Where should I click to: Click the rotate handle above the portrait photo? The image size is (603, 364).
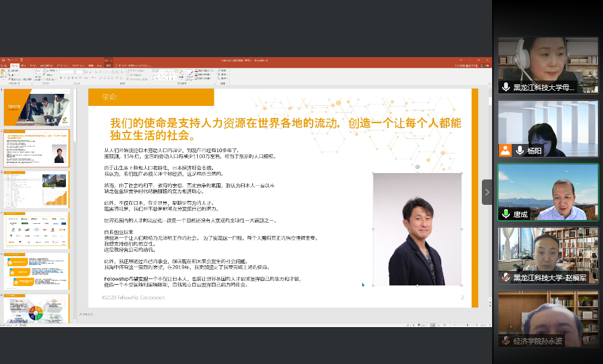tap(417, 167)
